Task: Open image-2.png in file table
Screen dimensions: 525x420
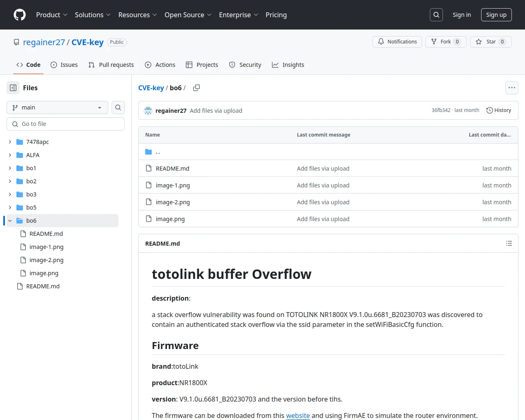Action: 173,202
